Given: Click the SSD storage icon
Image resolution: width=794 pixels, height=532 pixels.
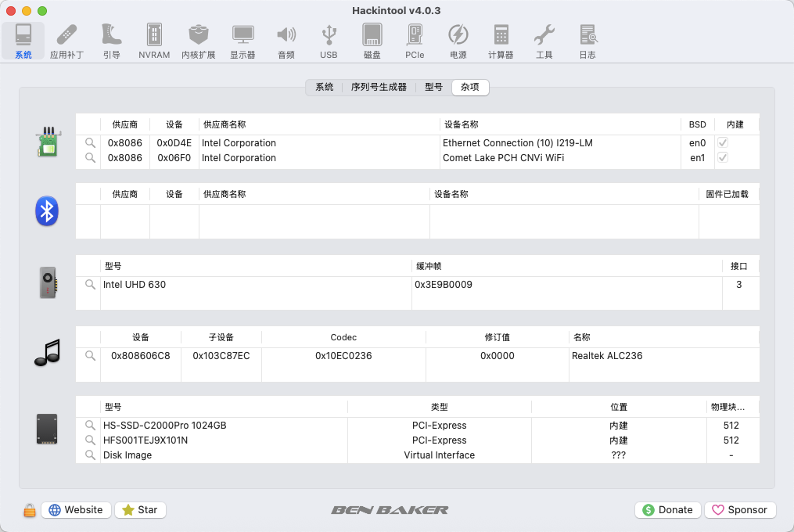Looking at the screenshot, I should coord(47,430).
